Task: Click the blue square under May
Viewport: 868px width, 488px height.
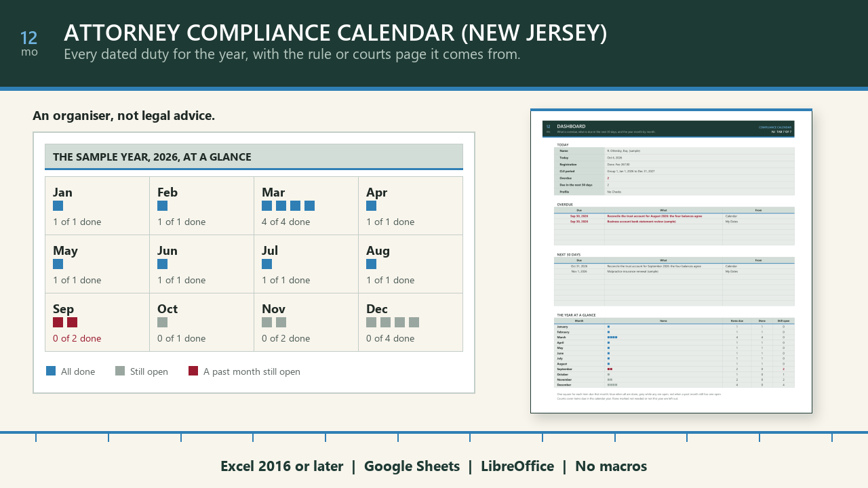Action: pyautogui.click(x=58, y=264)
